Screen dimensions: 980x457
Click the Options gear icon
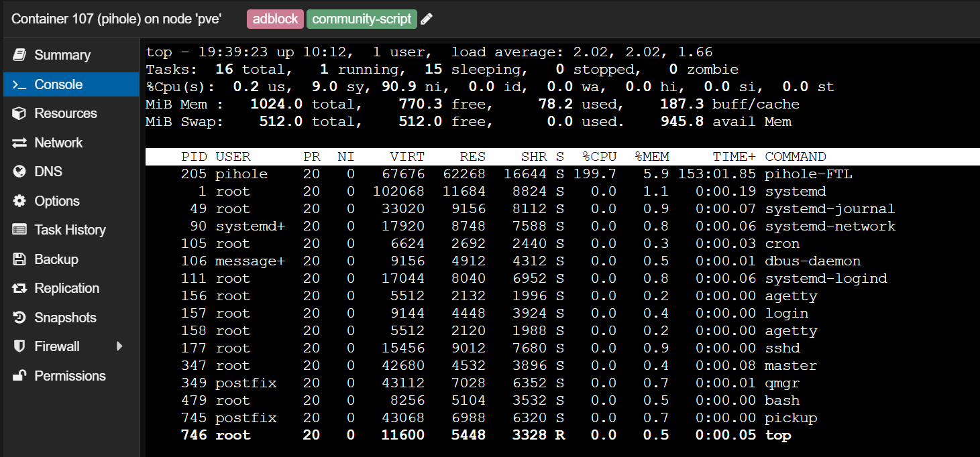(x=19, y=201)
